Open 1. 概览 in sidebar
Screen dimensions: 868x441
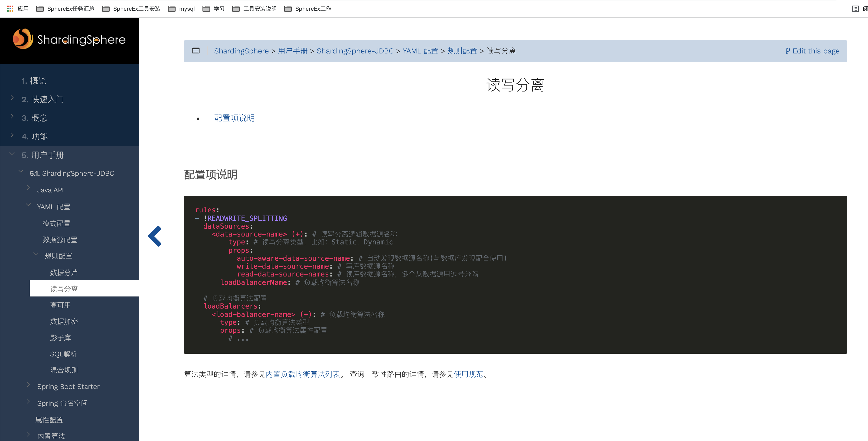pos(34,81)
